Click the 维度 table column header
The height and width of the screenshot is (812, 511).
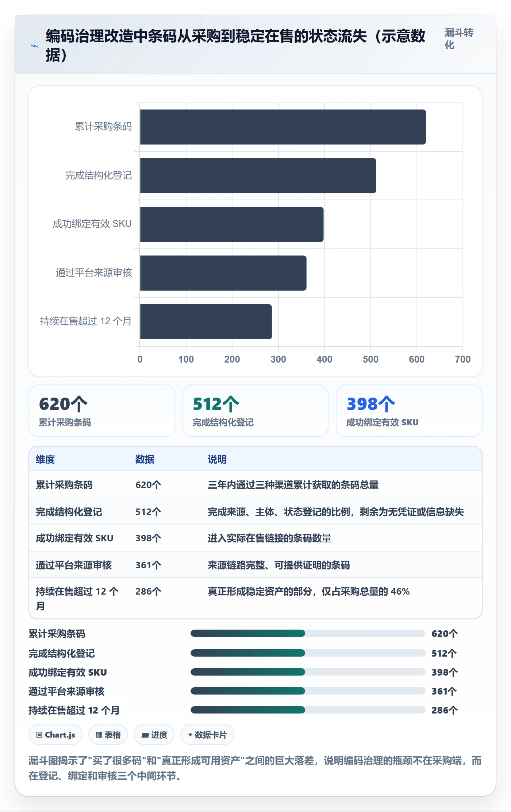[45, 459]
